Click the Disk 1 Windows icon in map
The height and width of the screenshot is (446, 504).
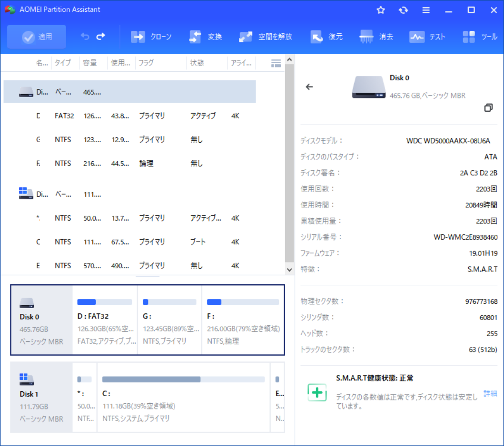27,379
